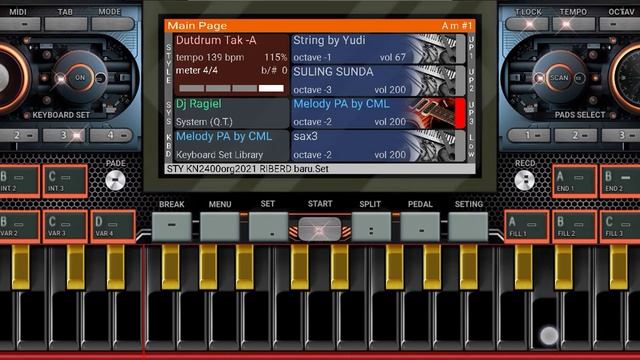Click the Main Page title bar

tap(320, 26)
